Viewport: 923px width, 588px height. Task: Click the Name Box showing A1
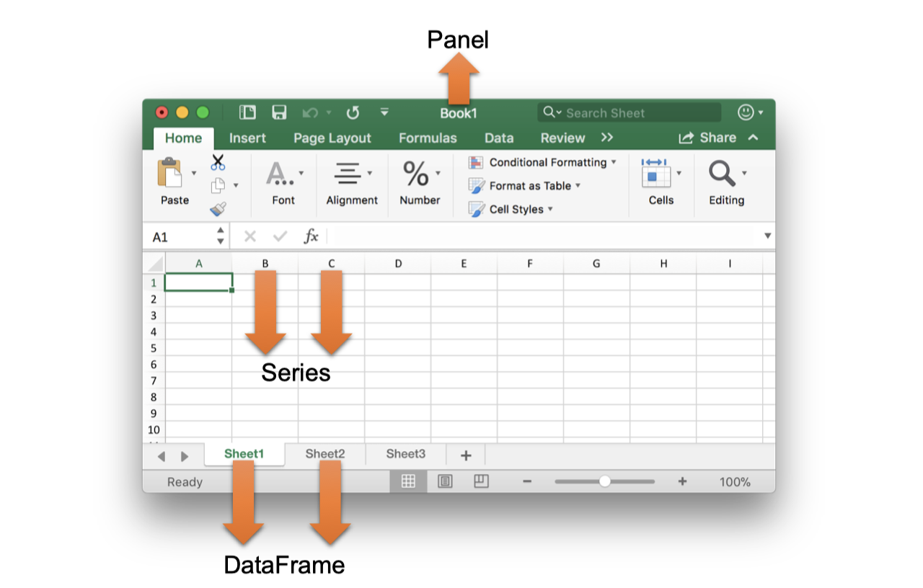pyautogui.click(x=180, y=236)
